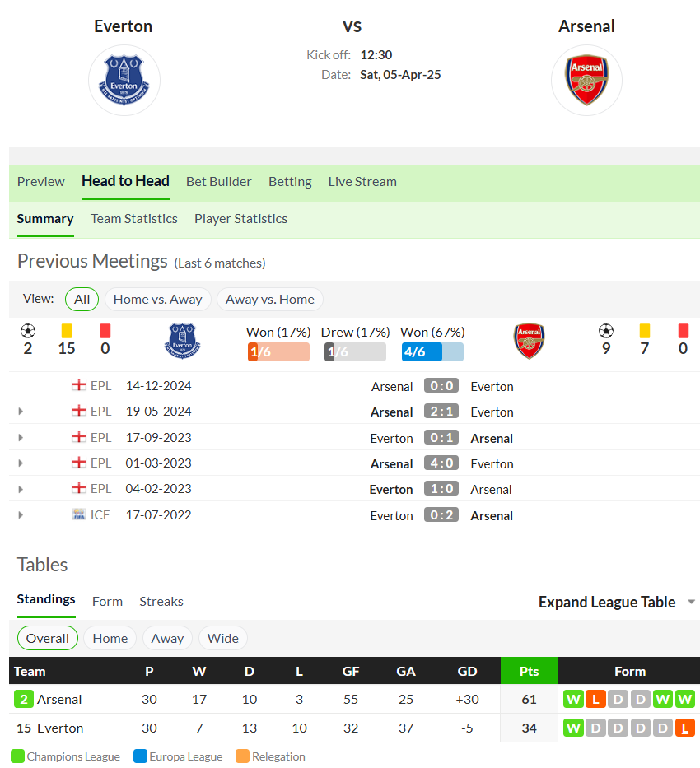Click Arsenal team name in standings table
700x768 pixels.
click(x=59, y=700)
